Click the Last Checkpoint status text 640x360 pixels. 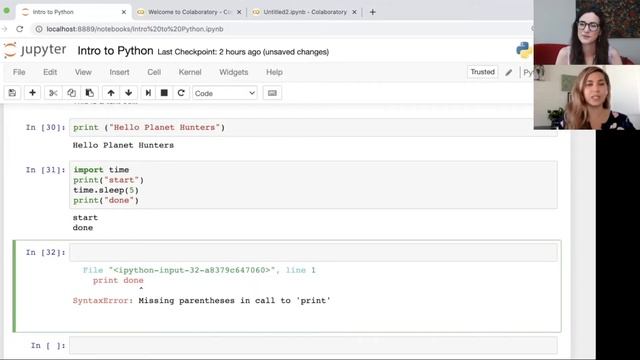coord(243,52)
